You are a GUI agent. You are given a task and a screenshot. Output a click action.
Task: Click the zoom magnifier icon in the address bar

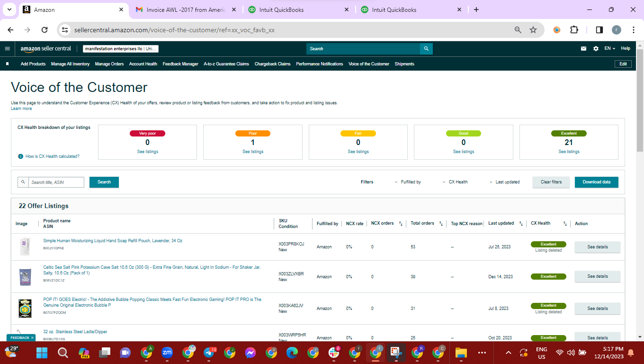point(518,30)
